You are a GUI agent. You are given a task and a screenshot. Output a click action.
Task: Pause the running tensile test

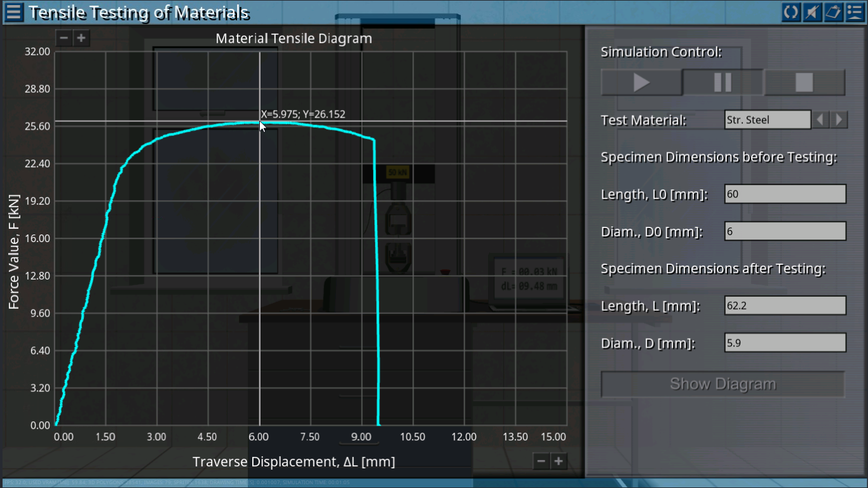click(722, 82)
